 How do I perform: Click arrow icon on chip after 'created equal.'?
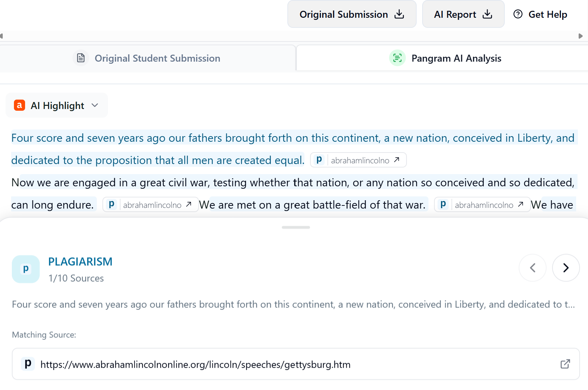coord(397,160)
